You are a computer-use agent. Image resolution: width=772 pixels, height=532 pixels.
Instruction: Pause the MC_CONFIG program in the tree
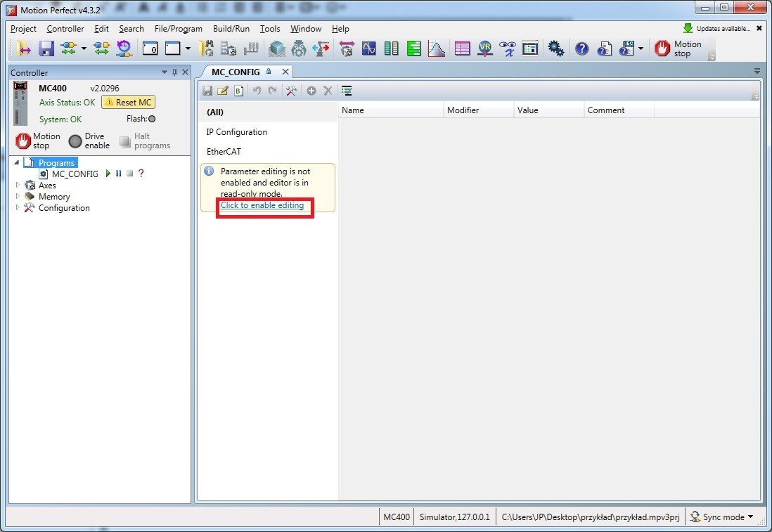(x=119, y=173)
